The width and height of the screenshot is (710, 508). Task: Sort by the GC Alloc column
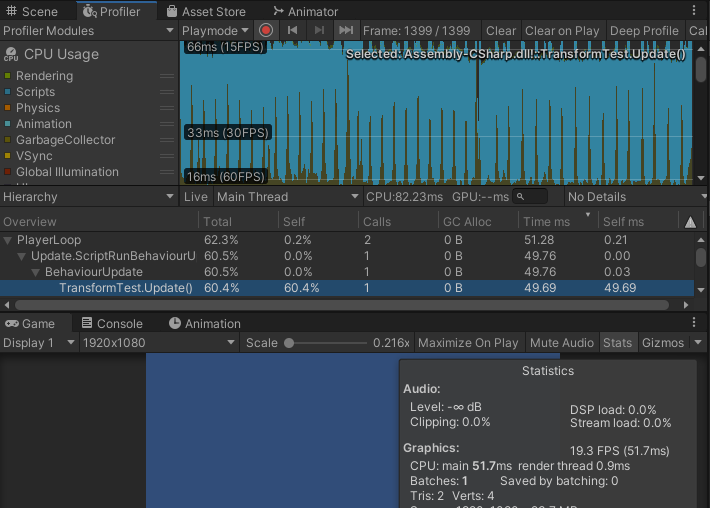coord(478,221)
